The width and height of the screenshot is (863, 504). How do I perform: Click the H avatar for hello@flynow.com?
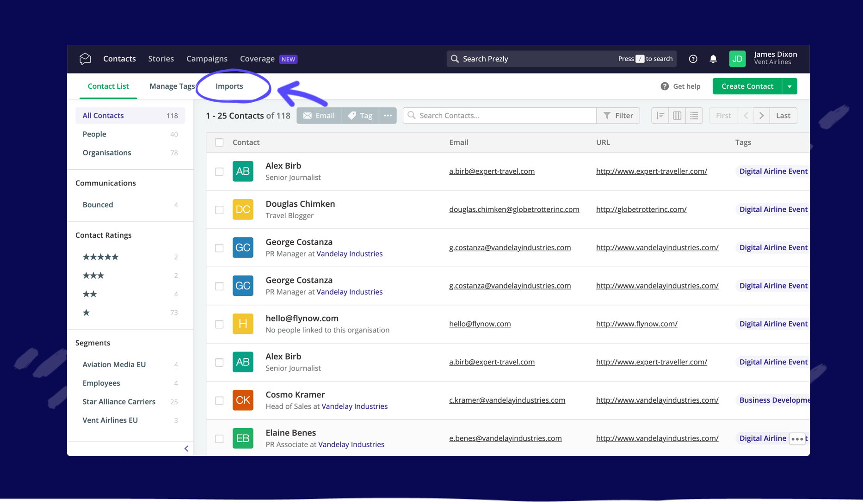click(243, 324)
